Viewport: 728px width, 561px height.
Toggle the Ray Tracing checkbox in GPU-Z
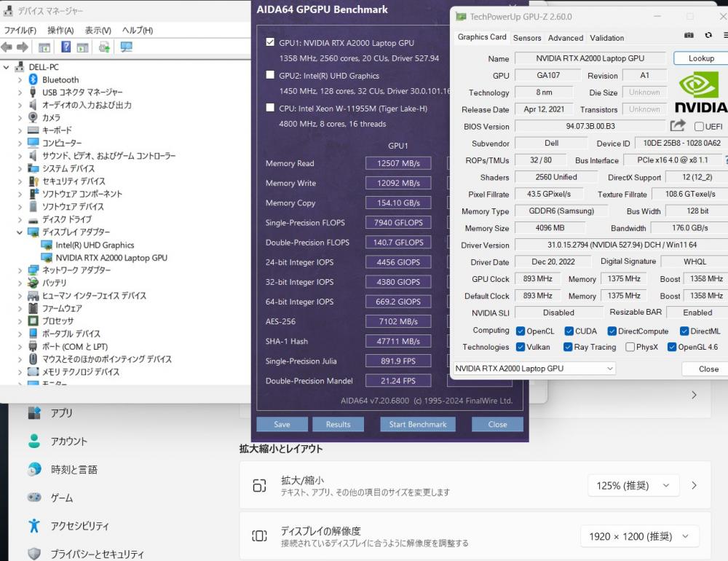tap(567, 347)
